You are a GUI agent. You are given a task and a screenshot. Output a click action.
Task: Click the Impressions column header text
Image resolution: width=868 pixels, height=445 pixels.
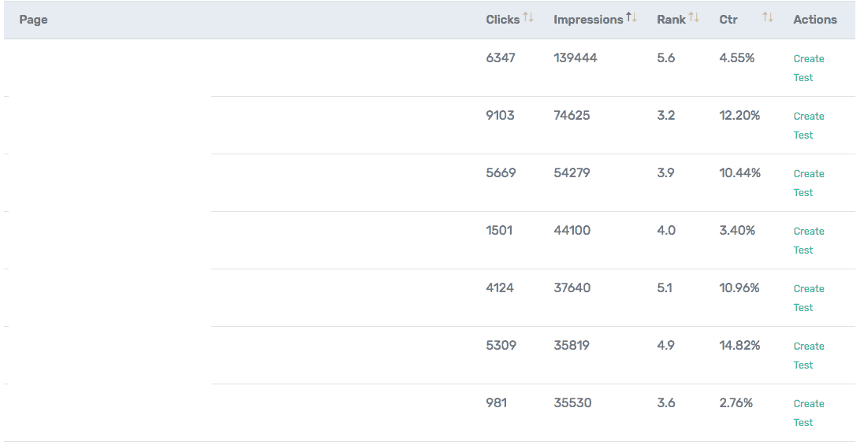(x=588, y=20)
